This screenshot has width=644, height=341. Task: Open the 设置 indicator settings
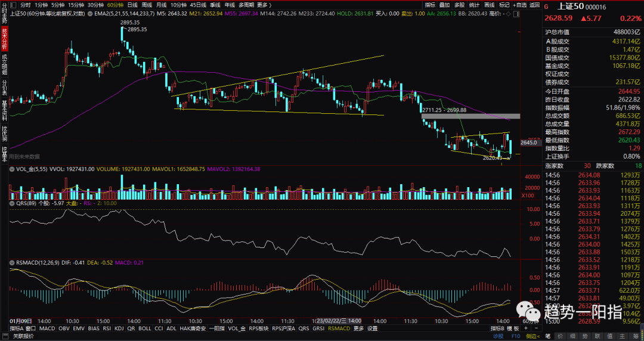[372, 328]
